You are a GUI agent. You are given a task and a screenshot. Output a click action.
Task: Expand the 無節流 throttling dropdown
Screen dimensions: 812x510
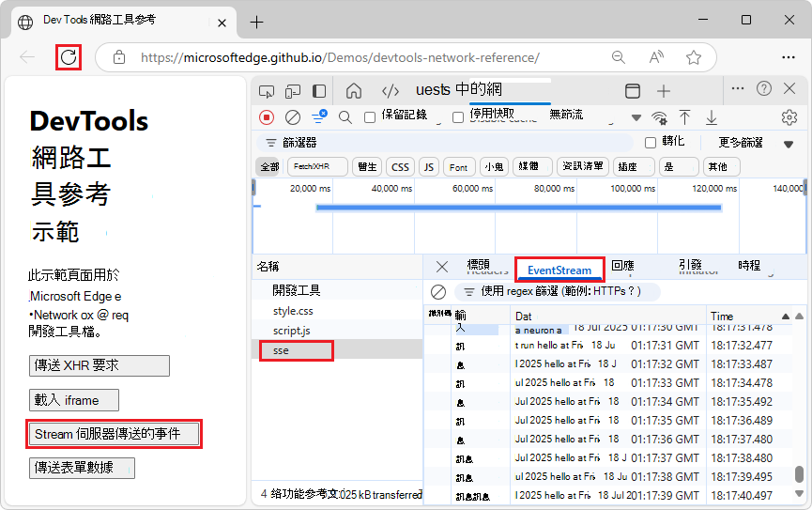tap(636, 117)
